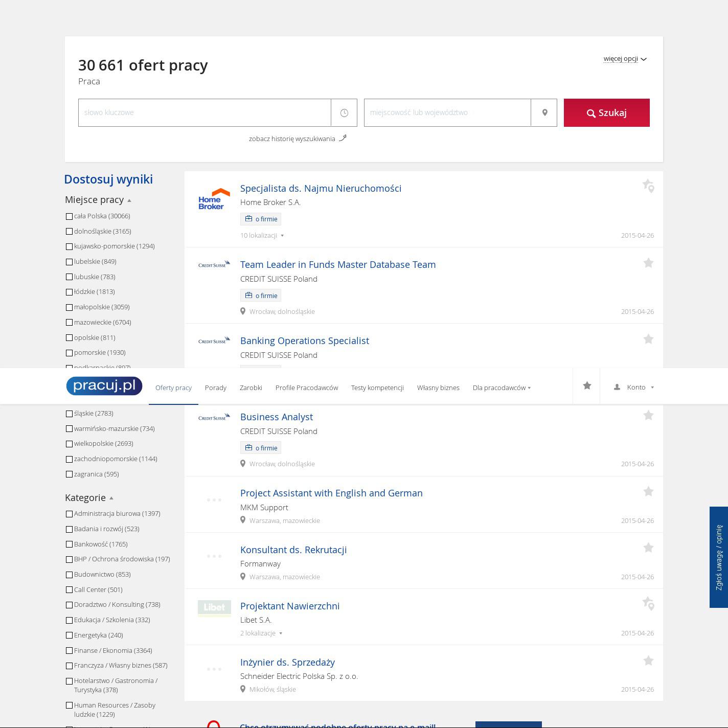The width and height of the screenshot is (728, 728).
Task: Click the location pin icon in search field
Action: pos(544,112)
